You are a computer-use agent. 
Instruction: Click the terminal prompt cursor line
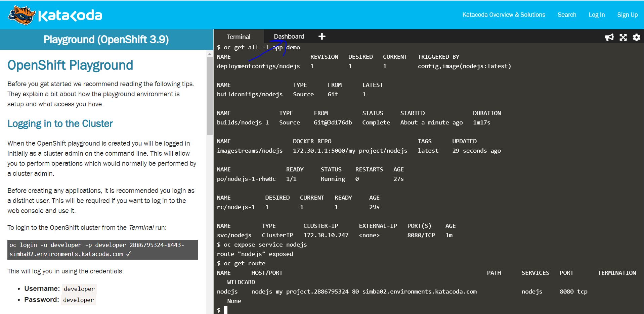pyautogui.click(x=222, y=310)
